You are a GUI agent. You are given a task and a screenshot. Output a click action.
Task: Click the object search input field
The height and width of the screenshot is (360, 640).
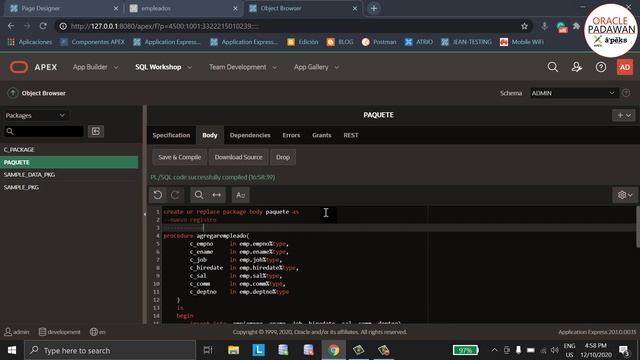click(44, 131)
